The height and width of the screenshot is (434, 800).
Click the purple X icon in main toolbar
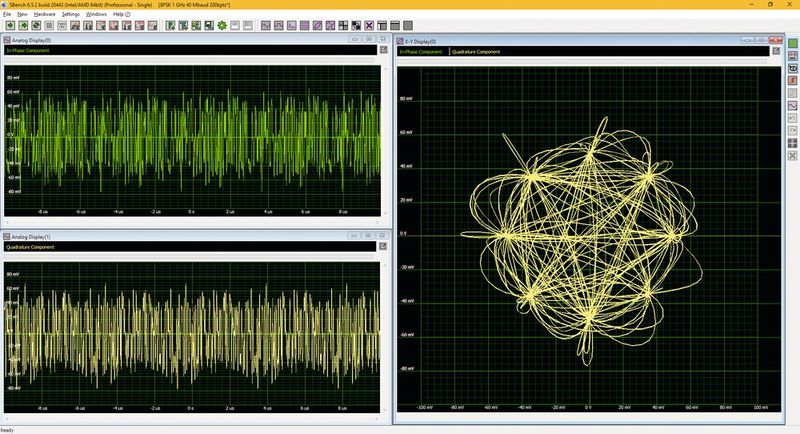tap(369, 25)
